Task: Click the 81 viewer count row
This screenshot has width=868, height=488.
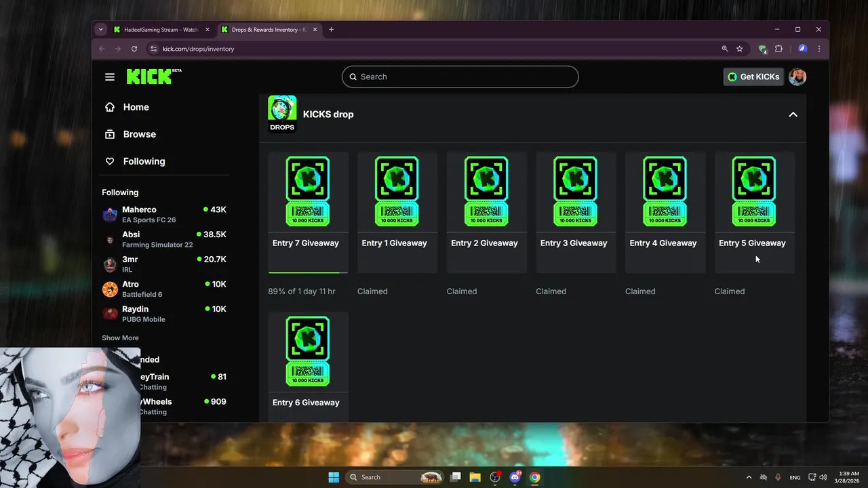Action: [184, 382]
